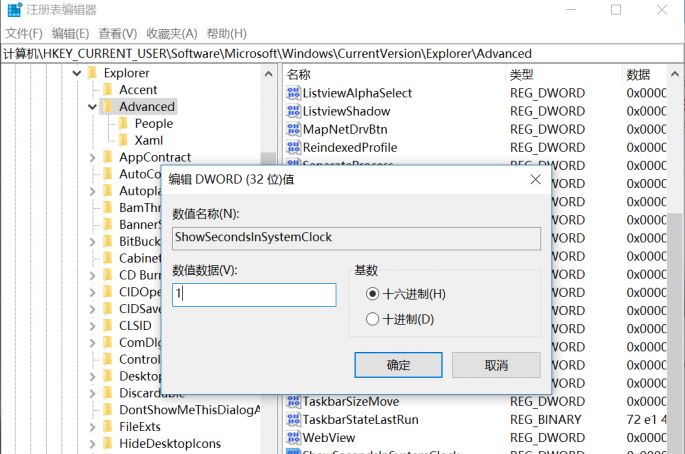Image resolution: width=685 pixels, height=454 pixels.
Task: Expand the AppContract tree node
Action: point(92,157)
